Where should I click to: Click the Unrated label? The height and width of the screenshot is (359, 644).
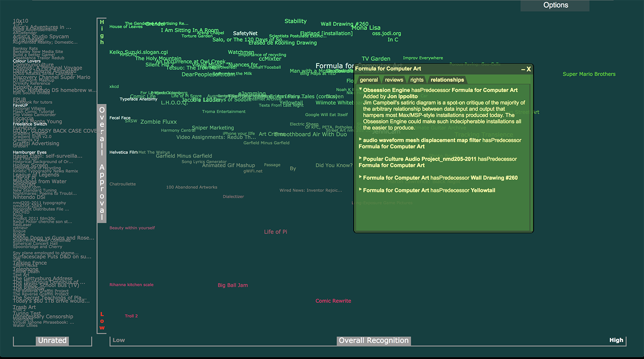pos(52,341)
